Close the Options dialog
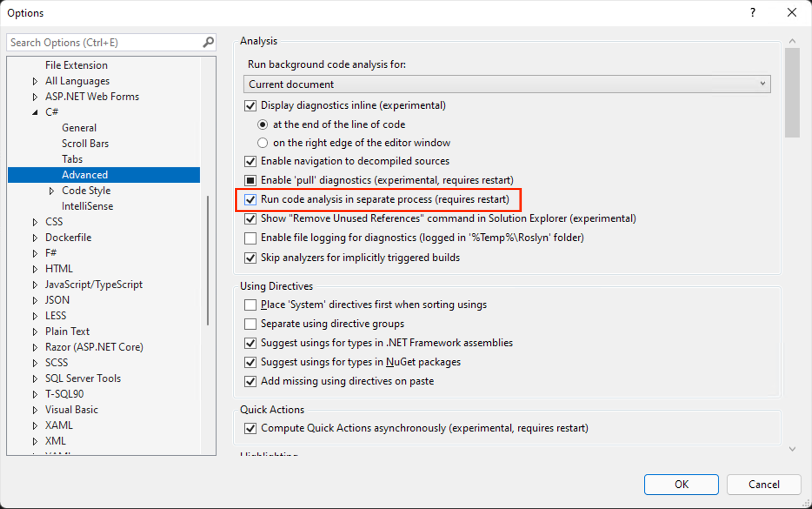The image size is (812, 509). point(792,13)
